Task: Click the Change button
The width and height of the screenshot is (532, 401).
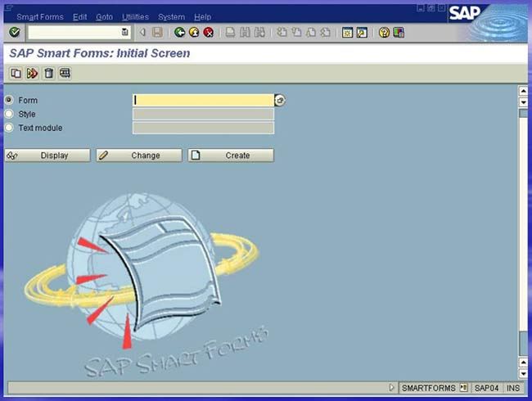Action: (x=139, y=155)
